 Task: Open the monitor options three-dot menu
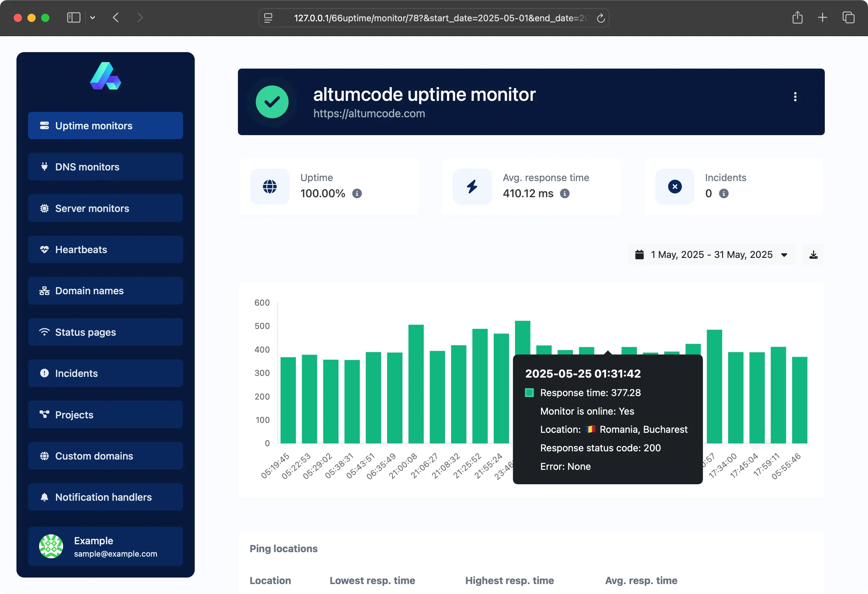click(x=796, y=97)
